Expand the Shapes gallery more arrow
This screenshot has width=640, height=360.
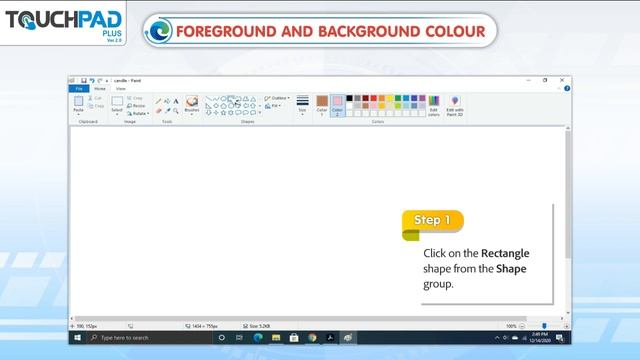(x=260, y=113)
